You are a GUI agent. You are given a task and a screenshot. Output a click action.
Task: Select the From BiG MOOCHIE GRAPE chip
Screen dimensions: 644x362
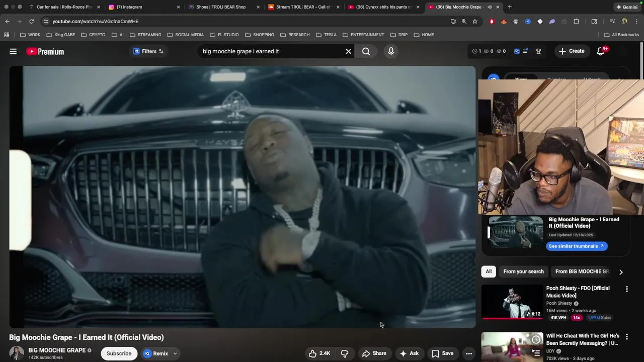click(582, 271)
